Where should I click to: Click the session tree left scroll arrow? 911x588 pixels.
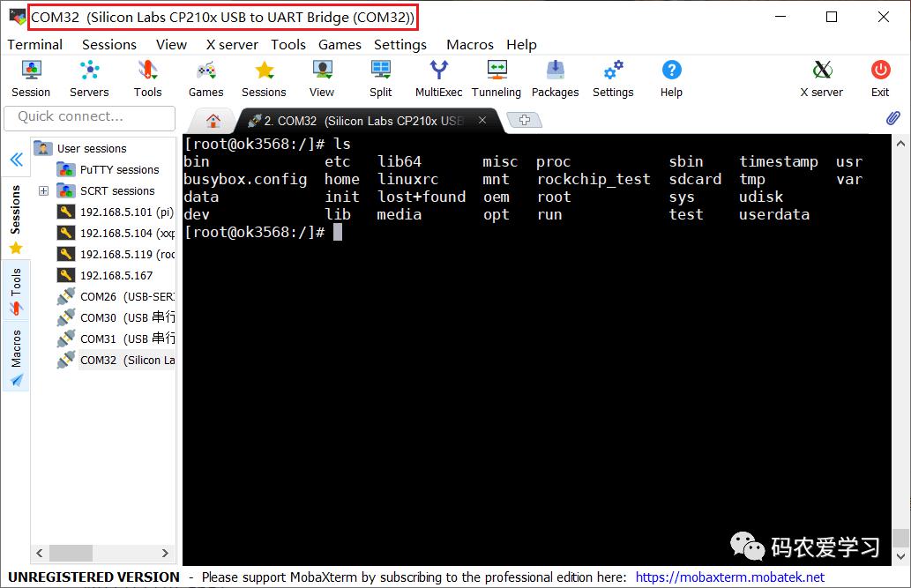[40, 553]
